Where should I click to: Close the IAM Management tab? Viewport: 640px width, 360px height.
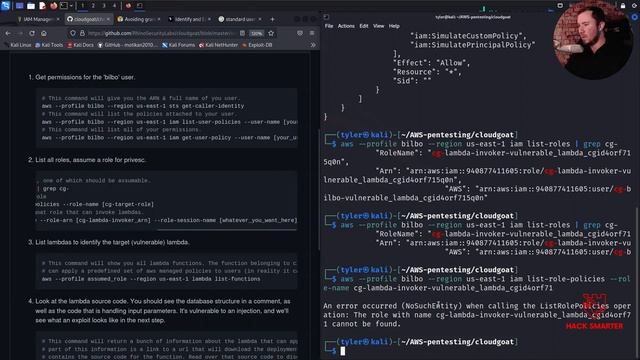pyautogui.click(x=58, y=19)
